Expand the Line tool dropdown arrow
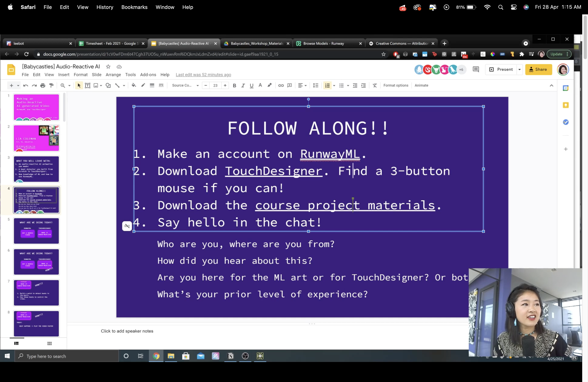Screen dimensions: 588x382 coord(124,86)
